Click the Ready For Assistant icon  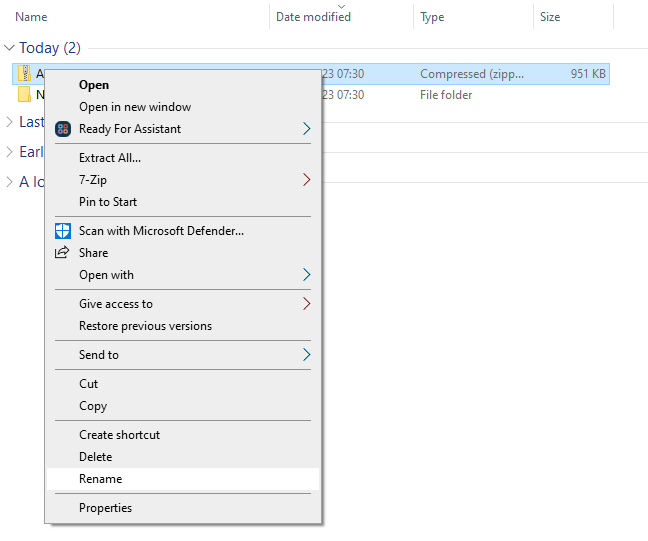(62, 129)
